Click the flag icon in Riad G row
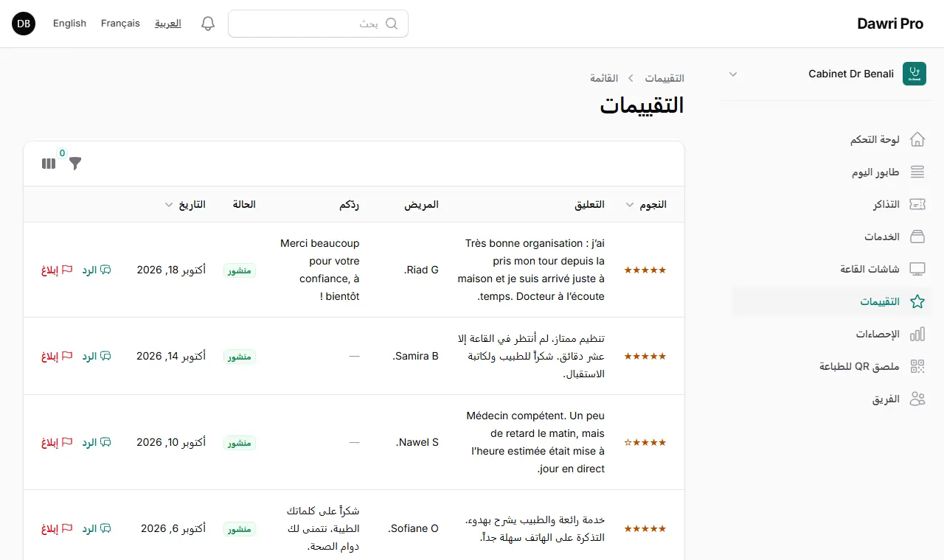Image resolution: width=944 pixels, height=560 pixels. click(x=67, y=270)
